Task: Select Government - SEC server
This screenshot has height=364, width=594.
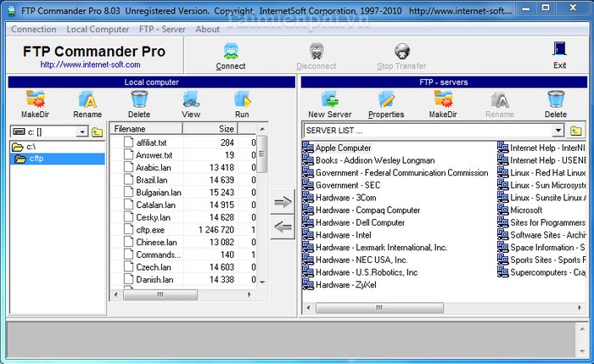Action: 341,185
